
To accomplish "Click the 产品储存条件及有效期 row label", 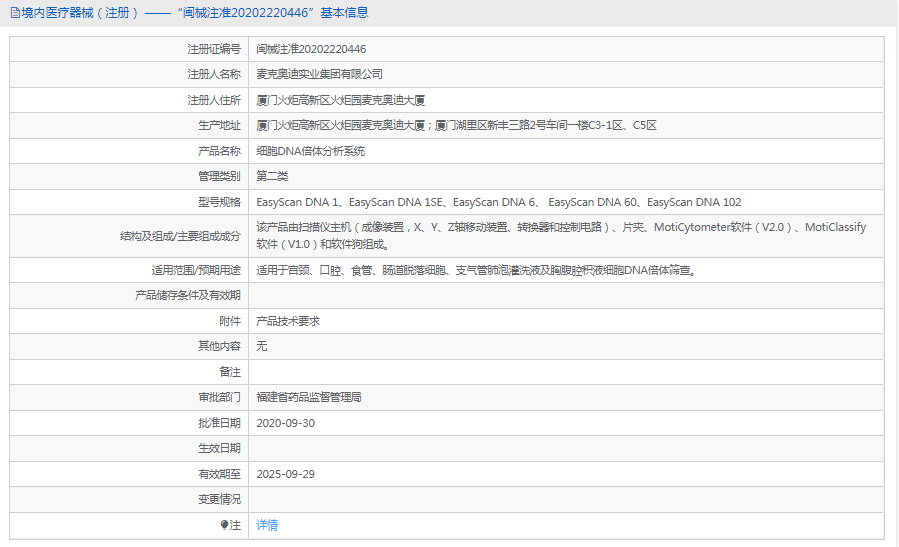I will pos(188,295).
